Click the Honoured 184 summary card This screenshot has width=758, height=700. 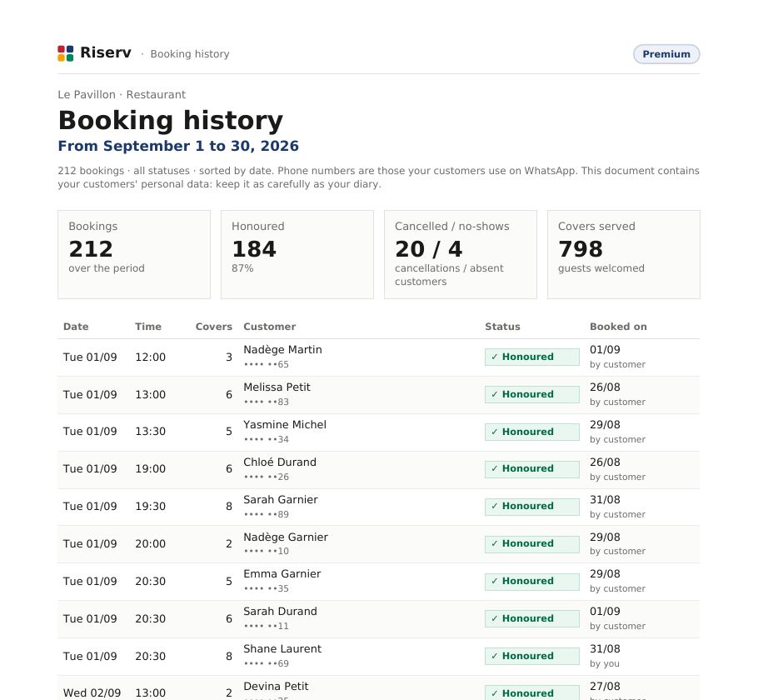[297, 254]
